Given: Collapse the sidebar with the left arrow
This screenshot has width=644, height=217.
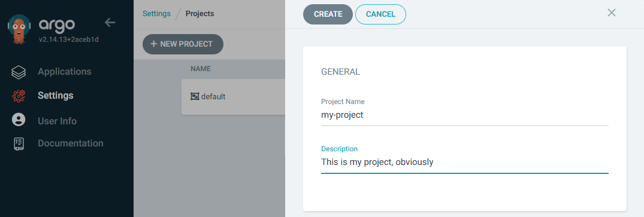Looking at the screenshot, I should 110,23.
